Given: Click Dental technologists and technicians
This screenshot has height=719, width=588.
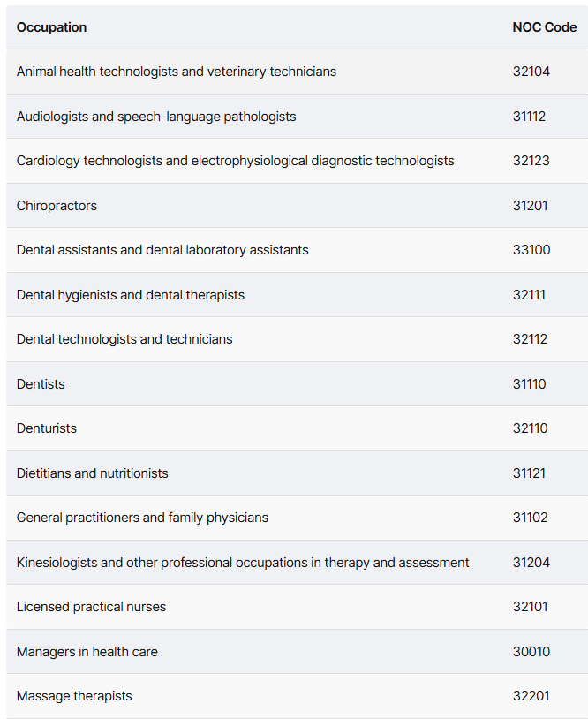Looking at the screenshot, I should [x=124, y=339].
